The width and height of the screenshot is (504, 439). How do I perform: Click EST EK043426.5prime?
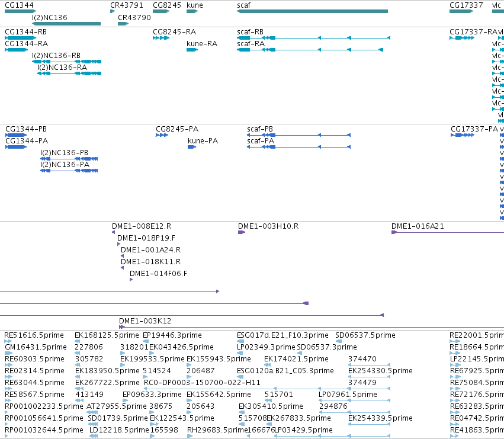click(182, 347)
